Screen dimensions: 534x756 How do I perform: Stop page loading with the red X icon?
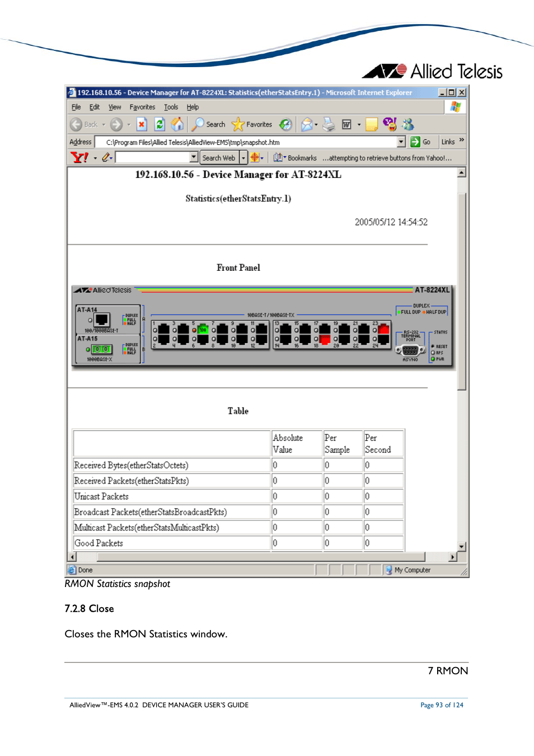click(142, 124)
